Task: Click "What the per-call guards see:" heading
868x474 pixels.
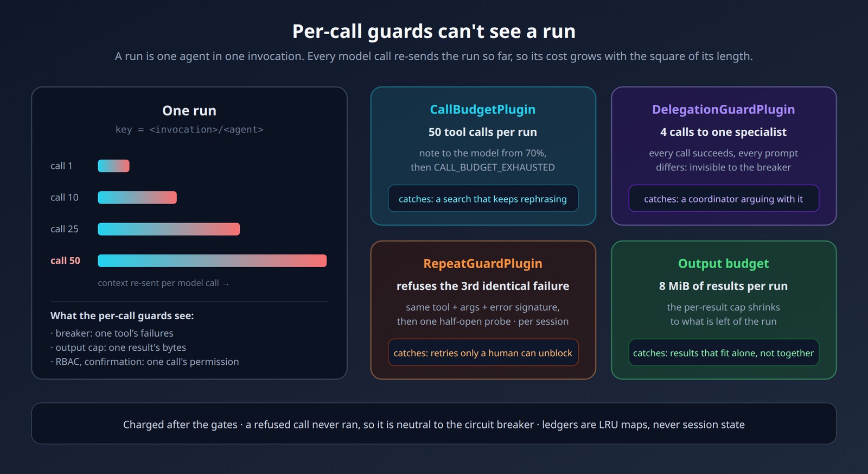Action: click(122, 316)
